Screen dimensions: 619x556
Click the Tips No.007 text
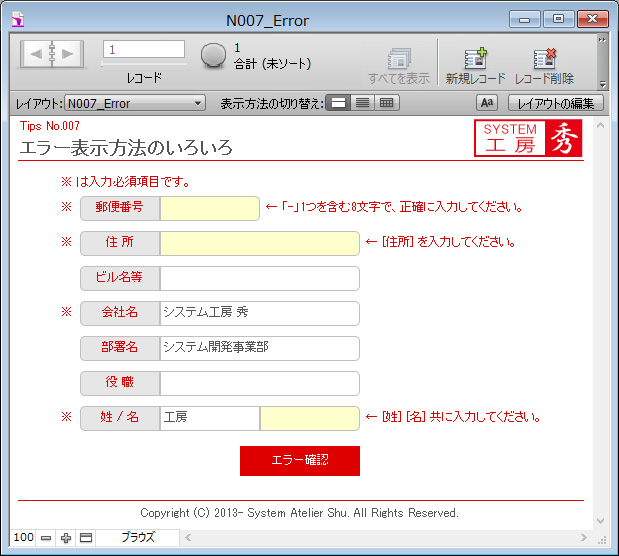(50, 126)
